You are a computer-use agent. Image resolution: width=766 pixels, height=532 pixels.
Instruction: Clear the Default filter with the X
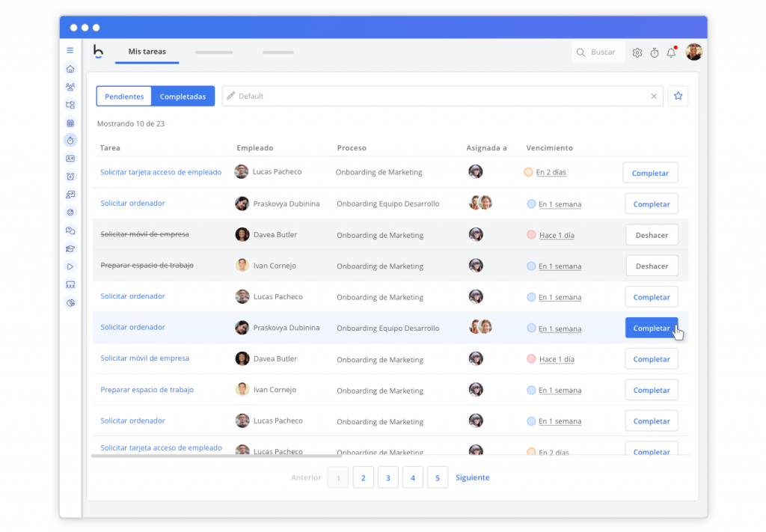(x=654, y=97)
